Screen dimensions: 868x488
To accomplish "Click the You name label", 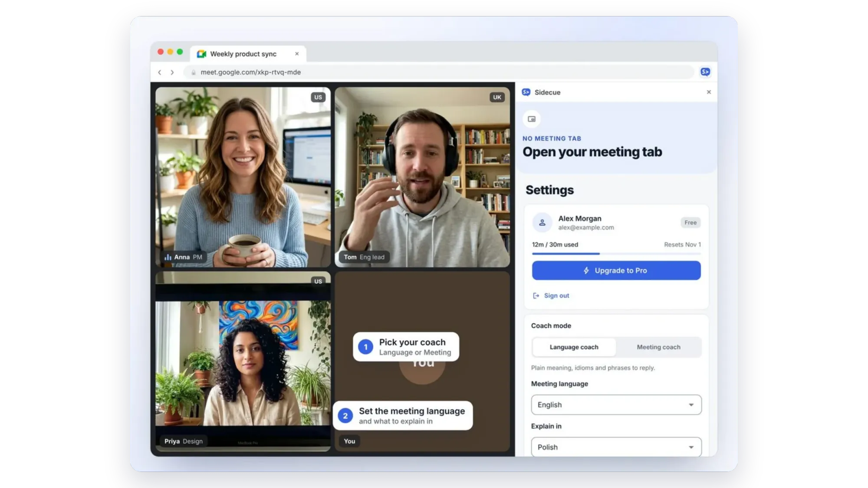I will 349,441.
